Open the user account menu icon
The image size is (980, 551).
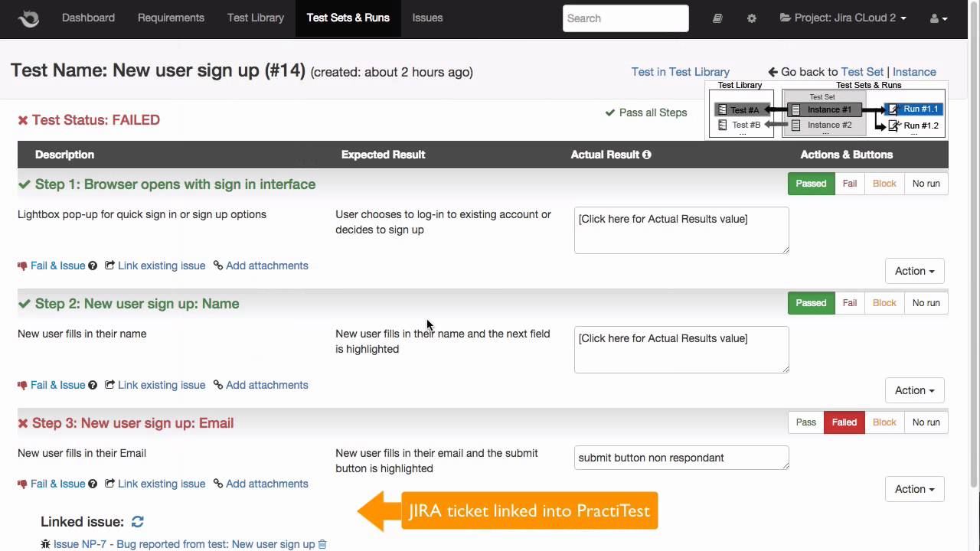click(x=939, y=18)
